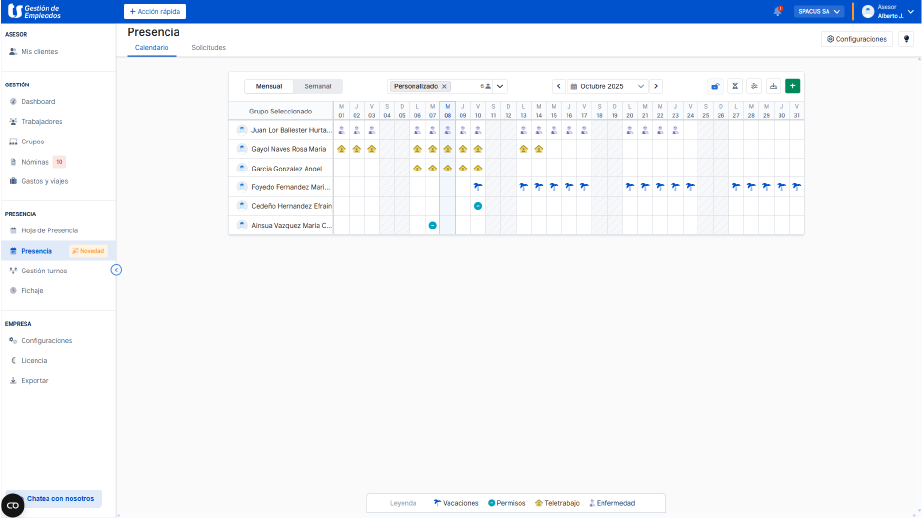Click the hourglass icon in calendar toolbar
922x518 pixels.
tap(735, 86)
